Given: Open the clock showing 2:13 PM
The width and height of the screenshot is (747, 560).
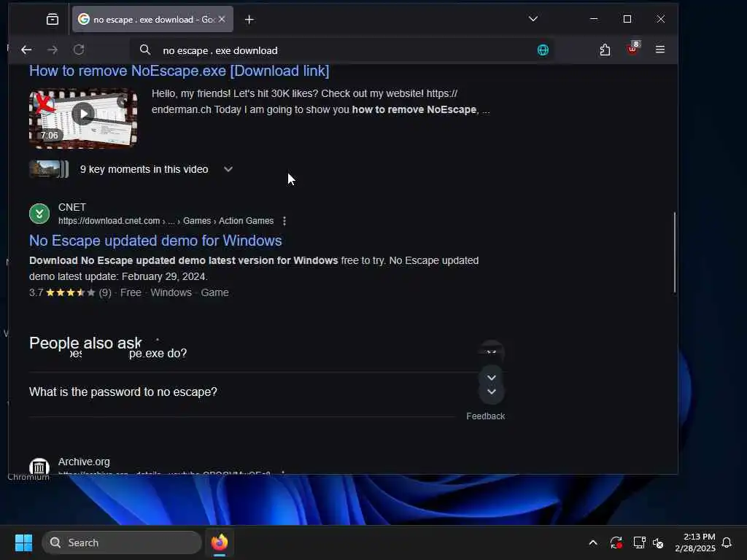Looking at the screenshot, I should coord(695,542).
